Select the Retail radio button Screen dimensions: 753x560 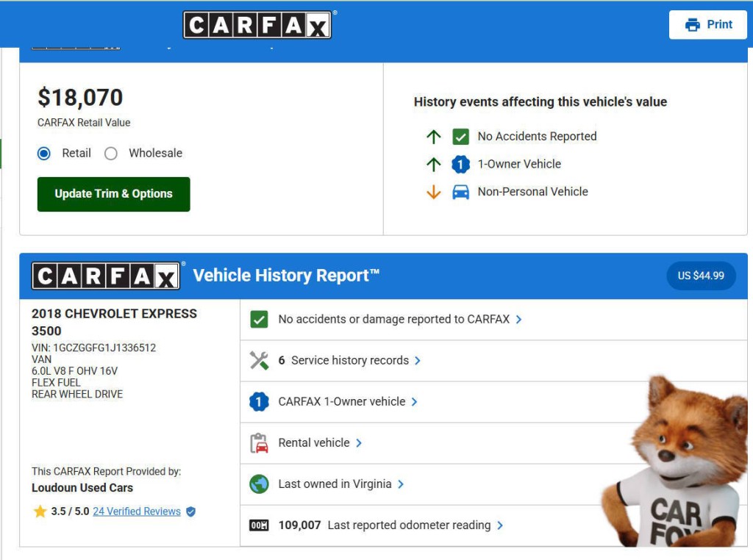[45, 153]
